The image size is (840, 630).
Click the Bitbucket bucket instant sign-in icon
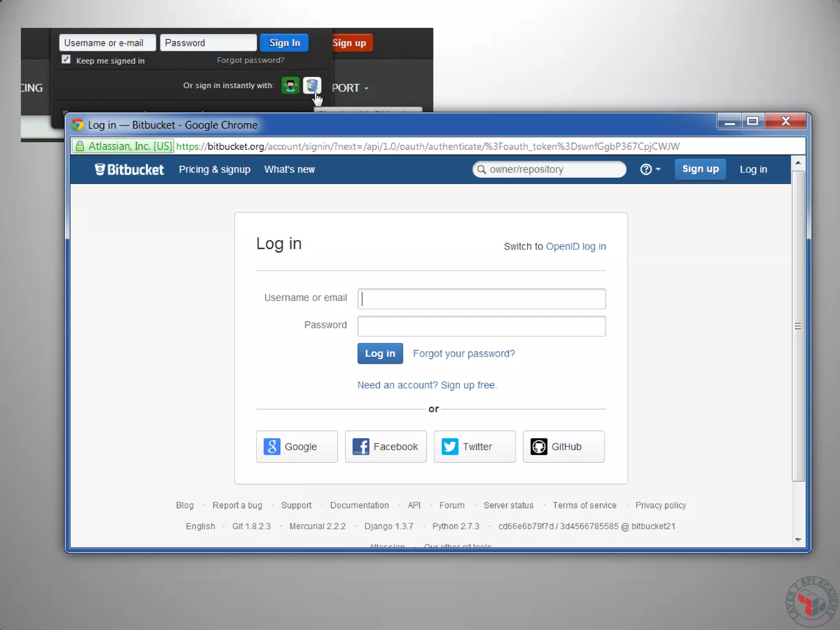click(x=312, y=85)
